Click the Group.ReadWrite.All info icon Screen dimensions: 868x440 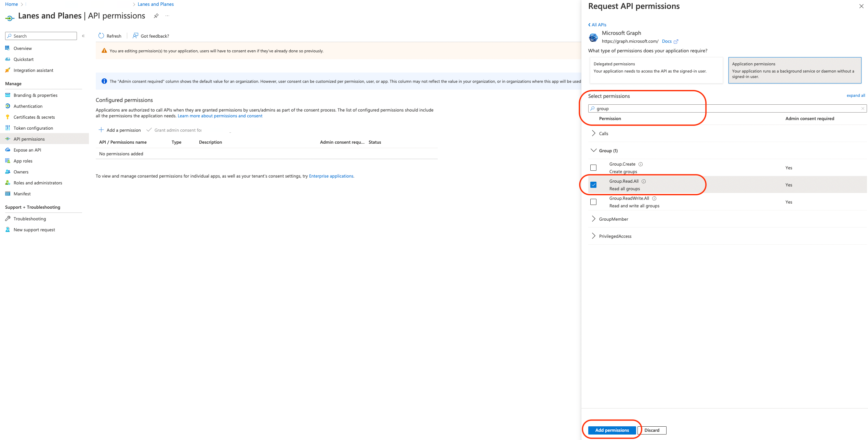(654, 198)
